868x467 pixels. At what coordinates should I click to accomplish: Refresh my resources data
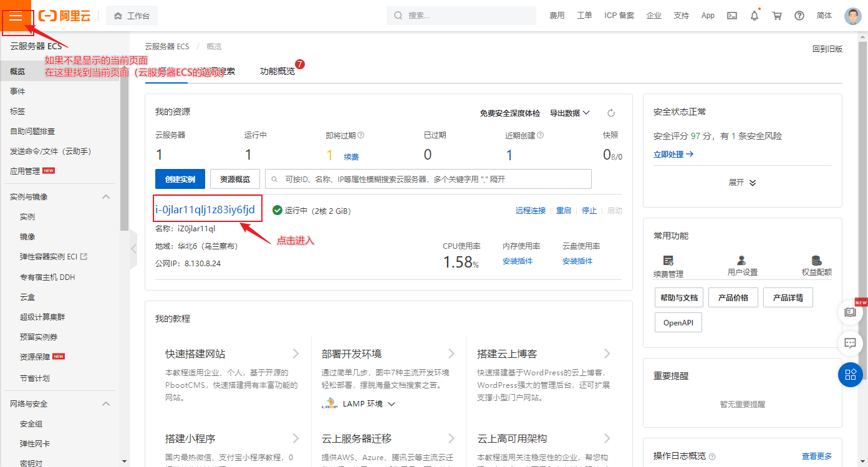(611, 113)
